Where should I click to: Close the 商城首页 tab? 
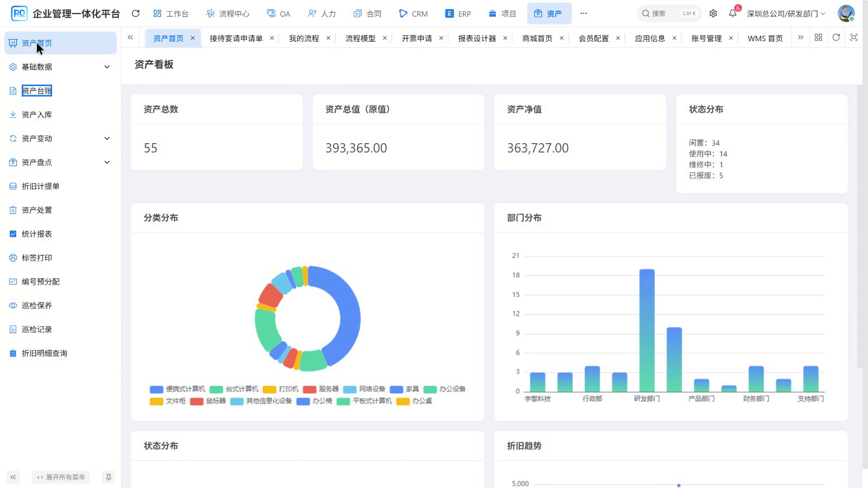pyautogui.click(x=561, y=38)
